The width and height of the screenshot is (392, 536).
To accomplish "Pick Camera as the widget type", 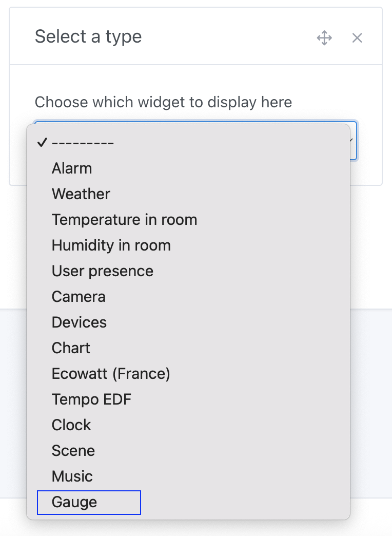I will pyautogui.click(x=79, y=297).
